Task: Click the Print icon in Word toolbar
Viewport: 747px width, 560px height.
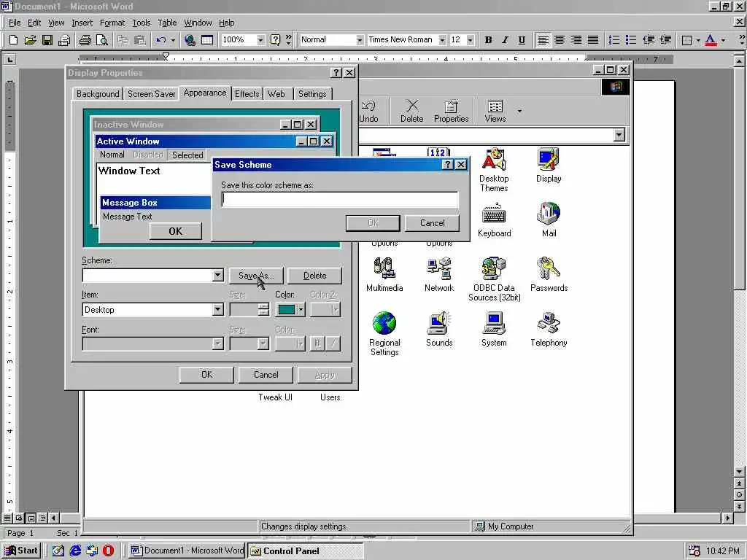Action: point(85,40)
